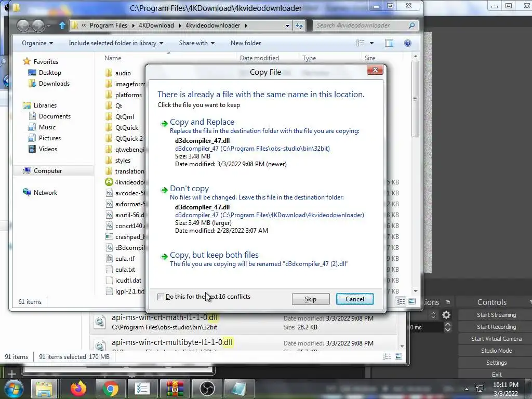Click the change your view icon

361,43
